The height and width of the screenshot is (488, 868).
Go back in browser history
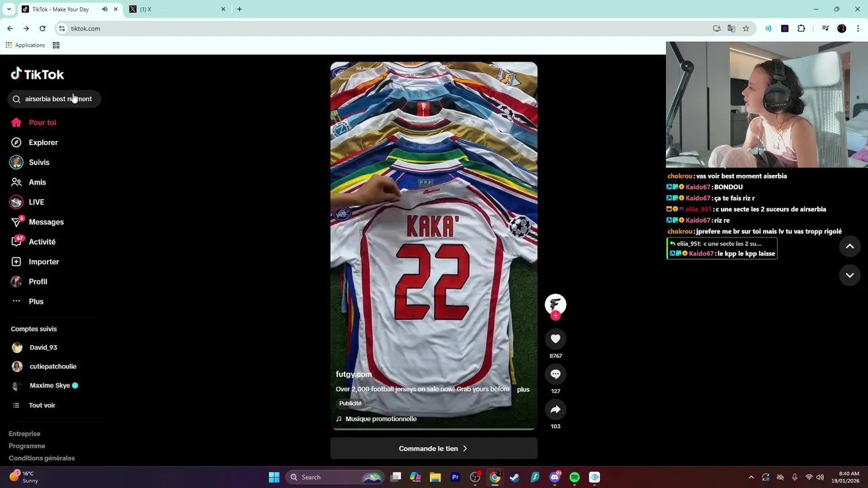(9, 28)
